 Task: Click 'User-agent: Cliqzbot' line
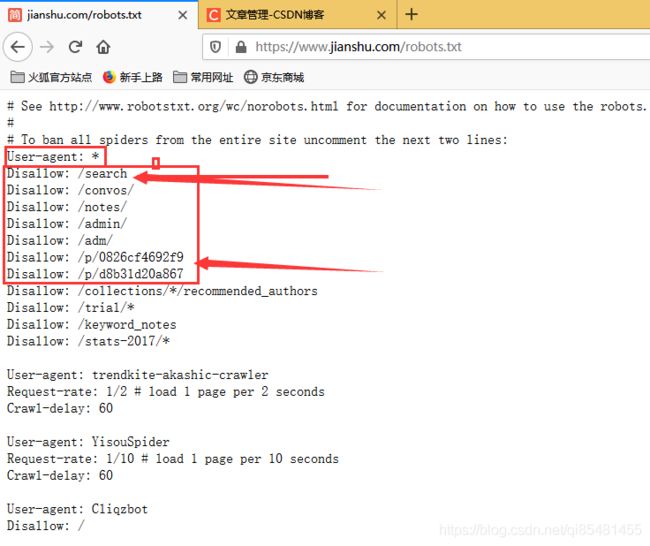click(78, 509)
